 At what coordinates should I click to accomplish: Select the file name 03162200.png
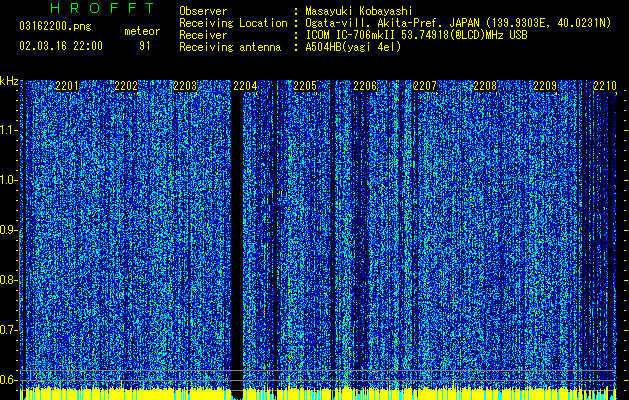coord(55,27)
